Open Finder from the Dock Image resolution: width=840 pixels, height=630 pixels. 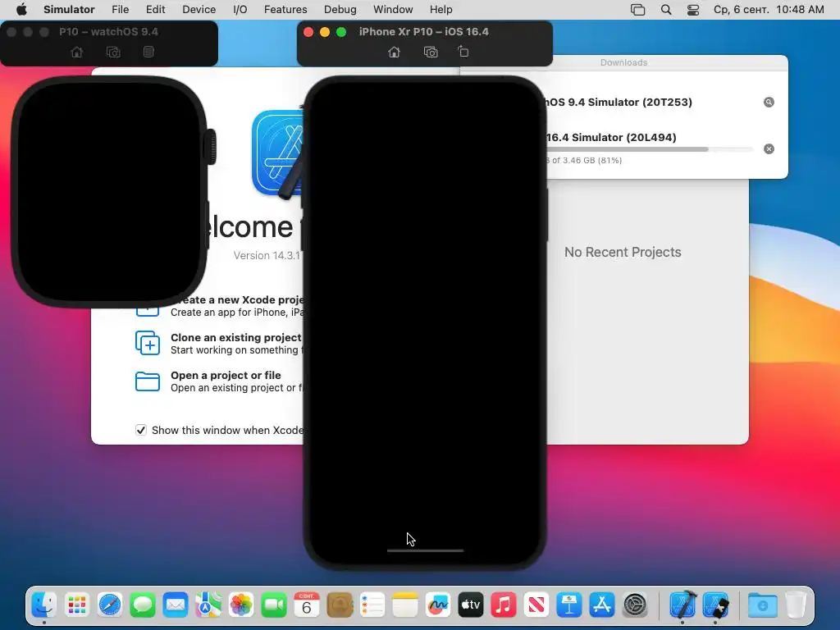[44, 605]
